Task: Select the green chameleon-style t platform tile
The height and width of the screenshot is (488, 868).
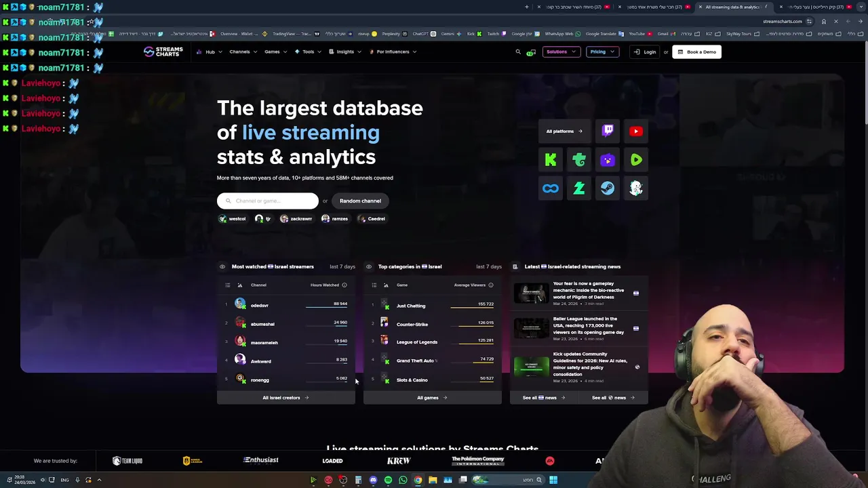Action: 579,160
